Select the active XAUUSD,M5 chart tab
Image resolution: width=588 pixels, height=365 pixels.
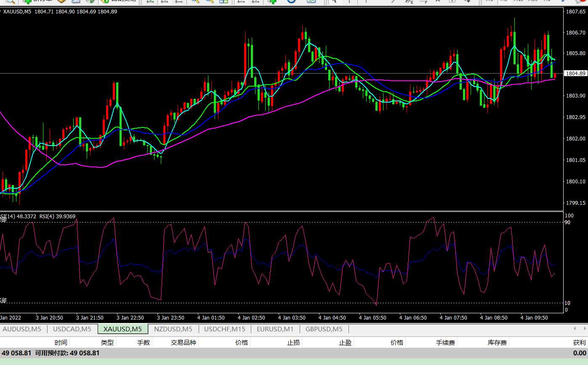pyautogui.click(x=122, y=329)
